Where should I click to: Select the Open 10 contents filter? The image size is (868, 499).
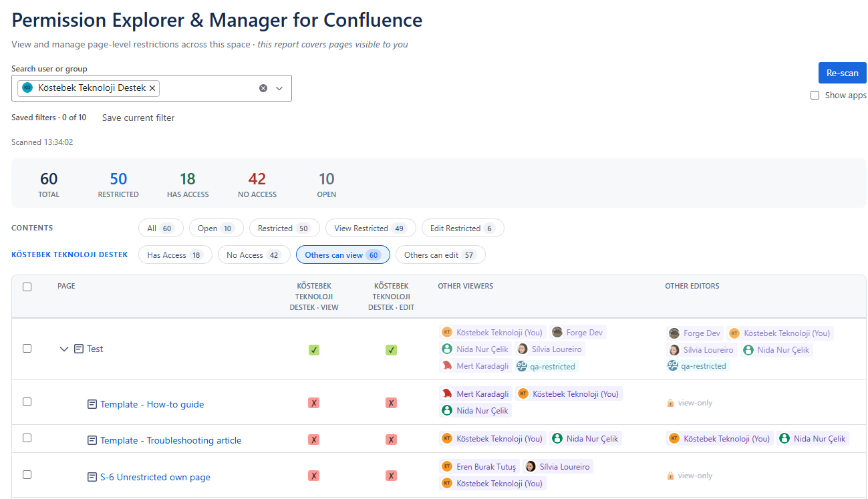216,228
